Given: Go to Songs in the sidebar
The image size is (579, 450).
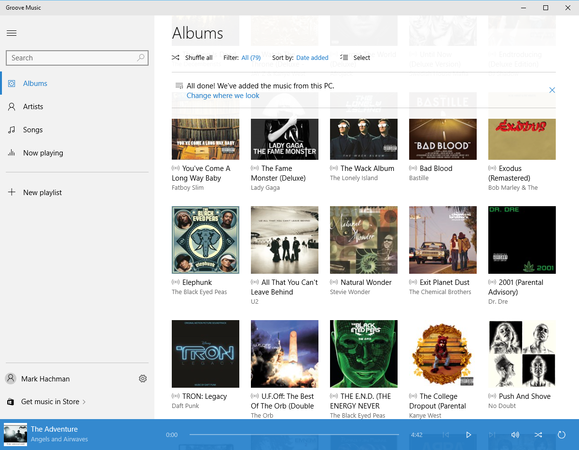Looking at the screenshot, I should 77,130.
